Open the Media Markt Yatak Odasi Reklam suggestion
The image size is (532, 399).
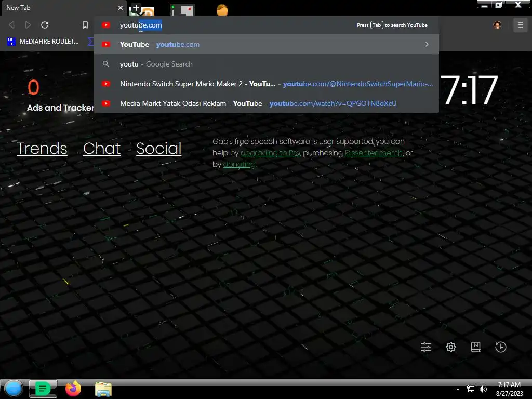[x=266, y=103]
